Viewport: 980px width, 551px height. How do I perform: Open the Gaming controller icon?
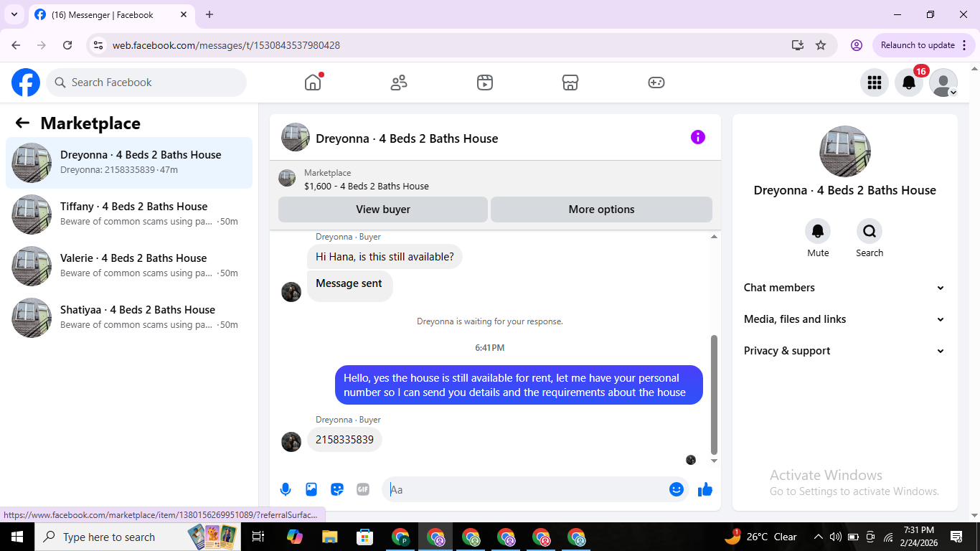tap(656, 83)
